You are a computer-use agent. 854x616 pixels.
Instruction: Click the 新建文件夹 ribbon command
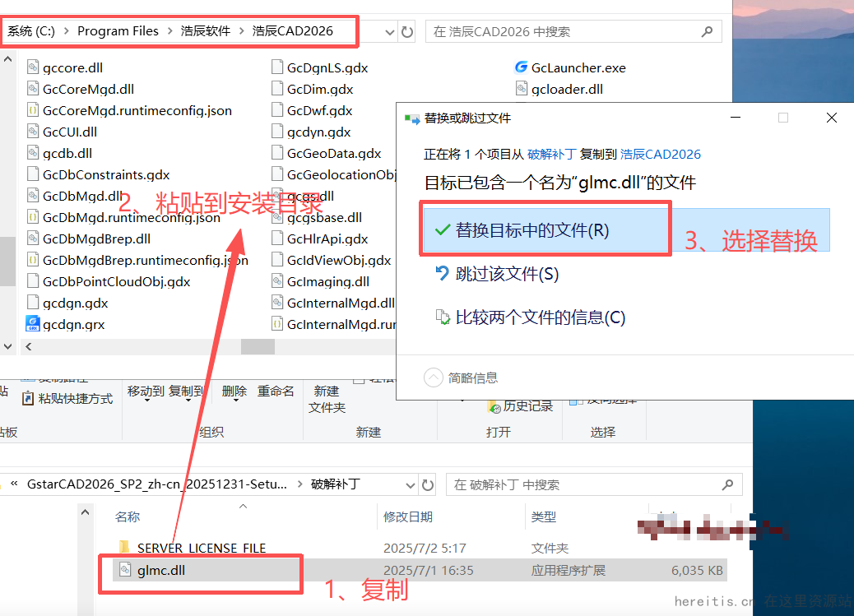327,399
